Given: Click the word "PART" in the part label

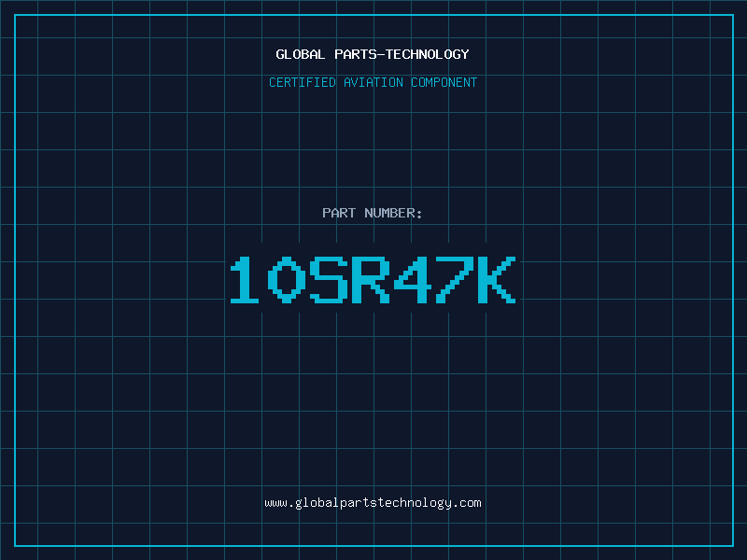Looking at the screenshot, I should point(339,213).
